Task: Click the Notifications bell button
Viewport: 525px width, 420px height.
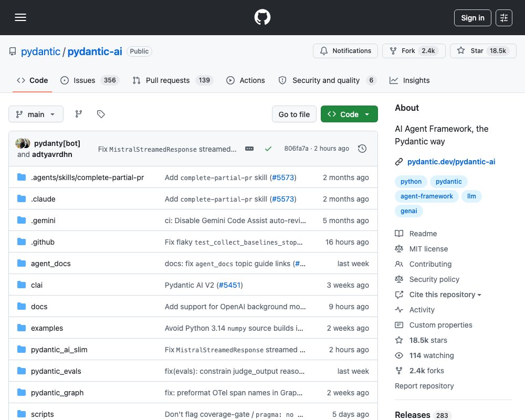Action: tap(345, 51)
